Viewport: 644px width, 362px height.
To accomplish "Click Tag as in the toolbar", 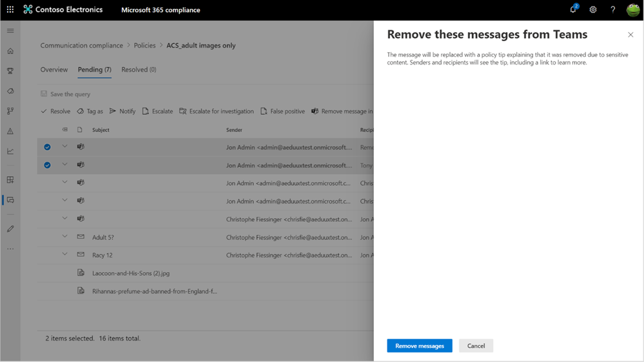I will coord(90,111).
